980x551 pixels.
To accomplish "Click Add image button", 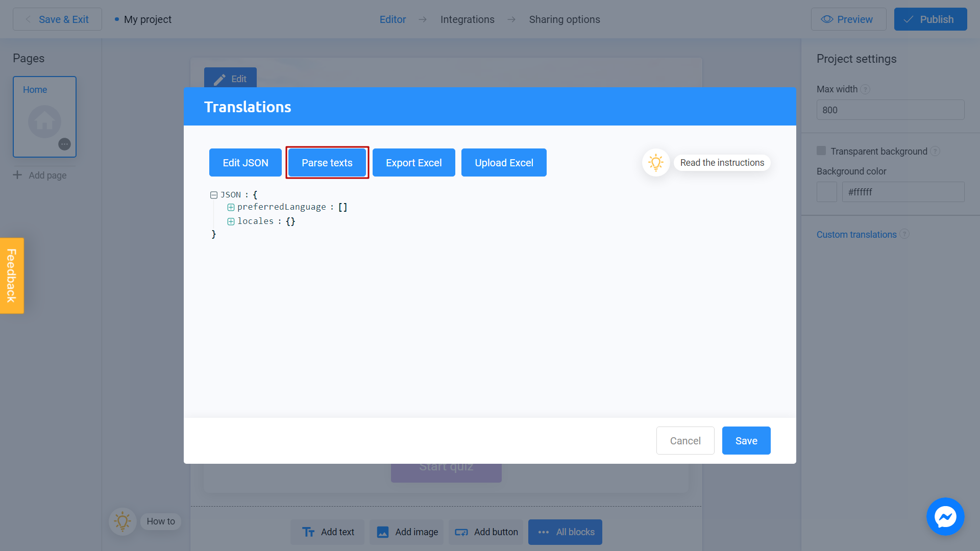I will pos(406,532).
